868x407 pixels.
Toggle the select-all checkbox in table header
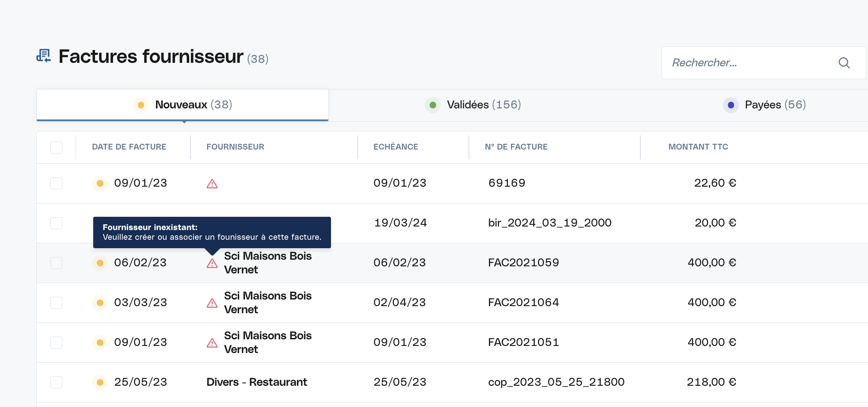pyautogui.click(x=56, y=147)
